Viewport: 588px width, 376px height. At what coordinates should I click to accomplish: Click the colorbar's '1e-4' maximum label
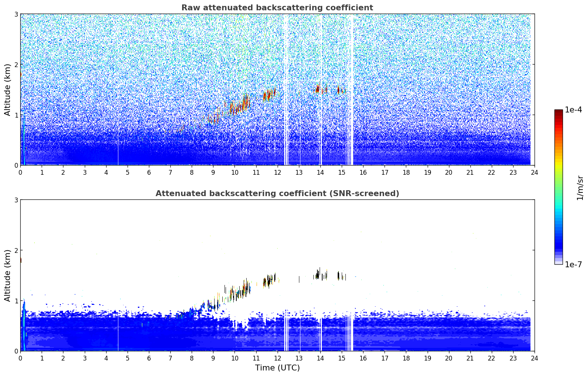[573, 110]
